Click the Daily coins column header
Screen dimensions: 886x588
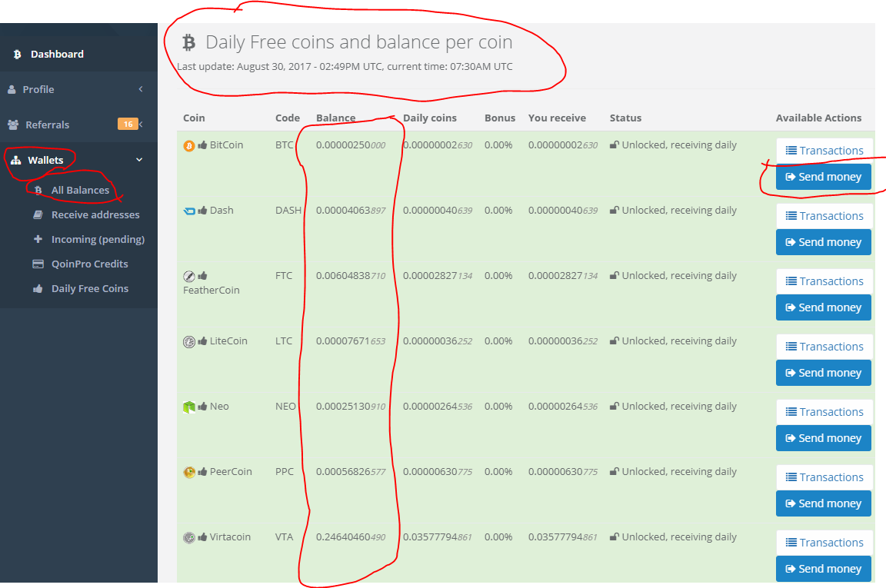(x=429, y=118)
